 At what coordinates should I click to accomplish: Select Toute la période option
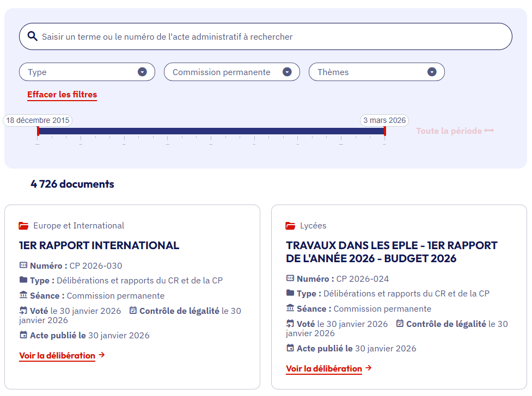455,131
